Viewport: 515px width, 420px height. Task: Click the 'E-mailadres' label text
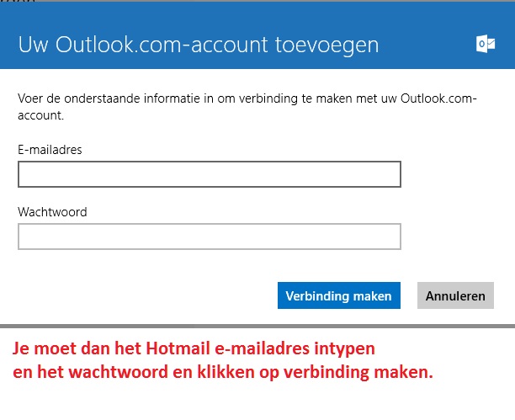[50, 150]
